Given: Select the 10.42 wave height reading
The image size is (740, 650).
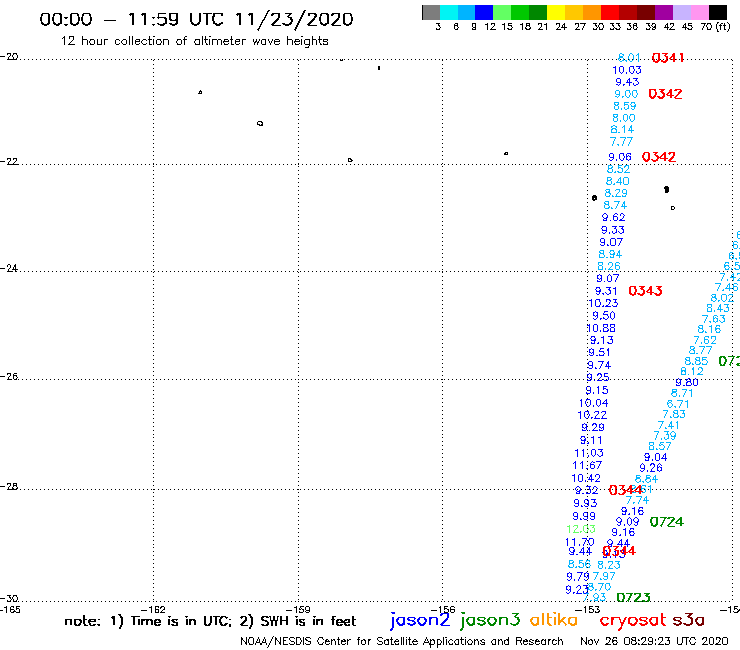Looking at the screenshot, I should point(586,478).
